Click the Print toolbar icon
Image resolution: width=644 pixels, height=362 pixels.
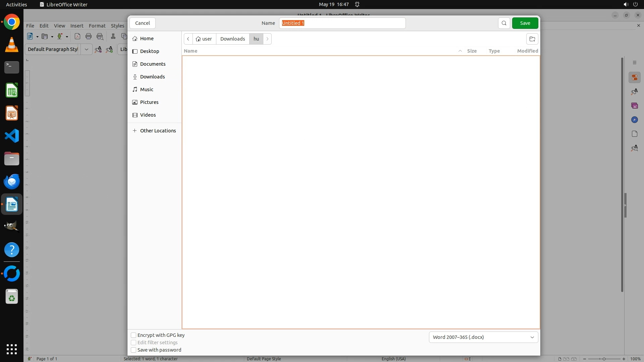point(89,37)
